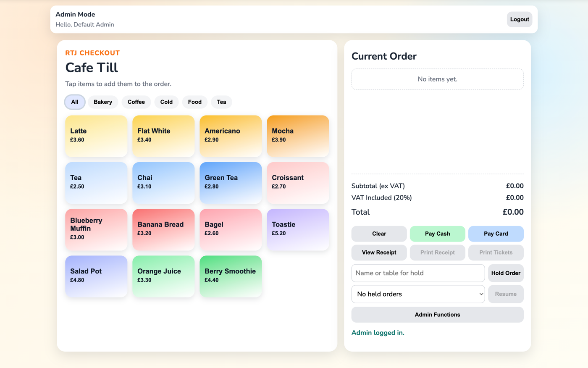Log out using the Logout button
588x368 pixels.
pos(520,19)
